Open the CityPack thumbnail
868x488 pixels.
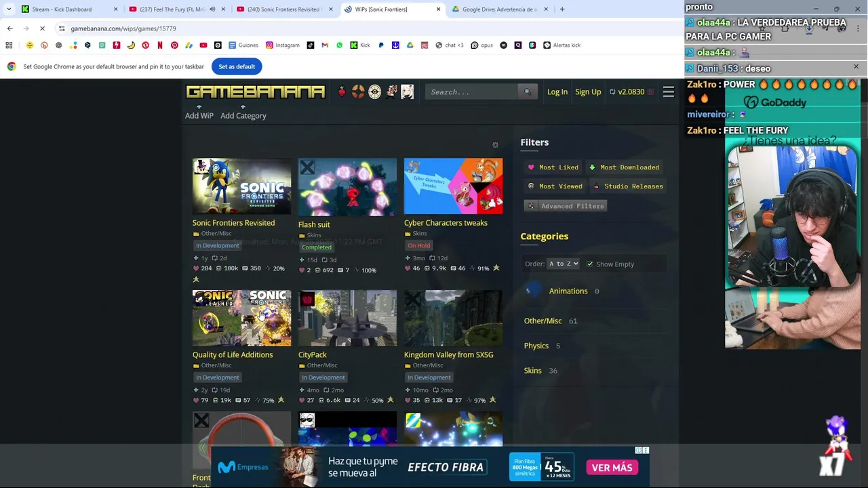(347, 318)
